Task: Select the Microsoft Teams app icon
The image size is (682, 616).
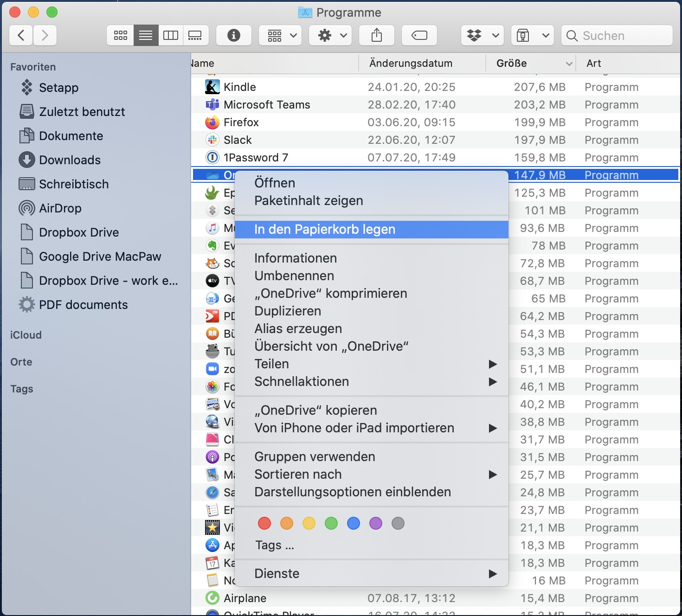Action: click(212, 104)
